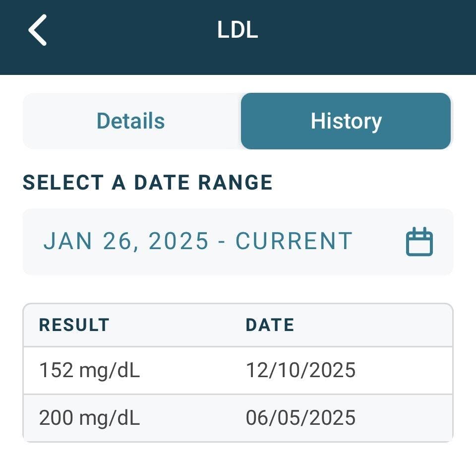Tap the back arrow in the header
Image resolution: width=476 pixels, height=465 pixels.
tap(38, 30)
